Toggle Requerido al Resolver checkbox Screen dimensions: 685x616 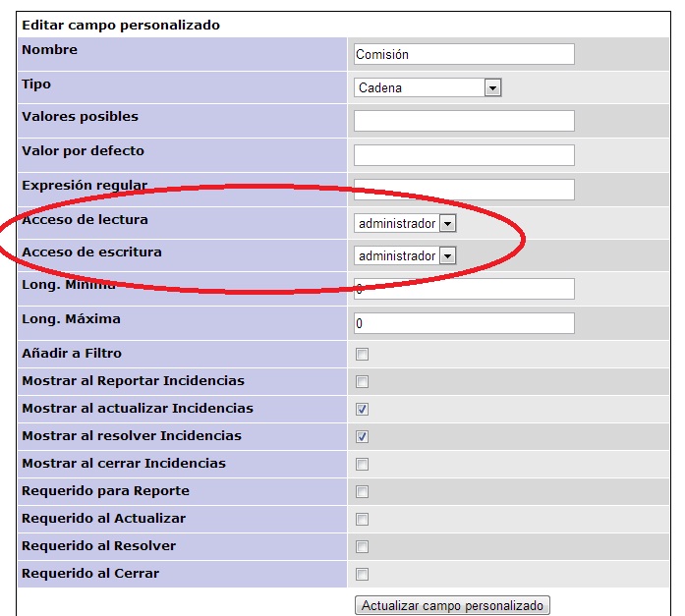click(x=362, y=546)
